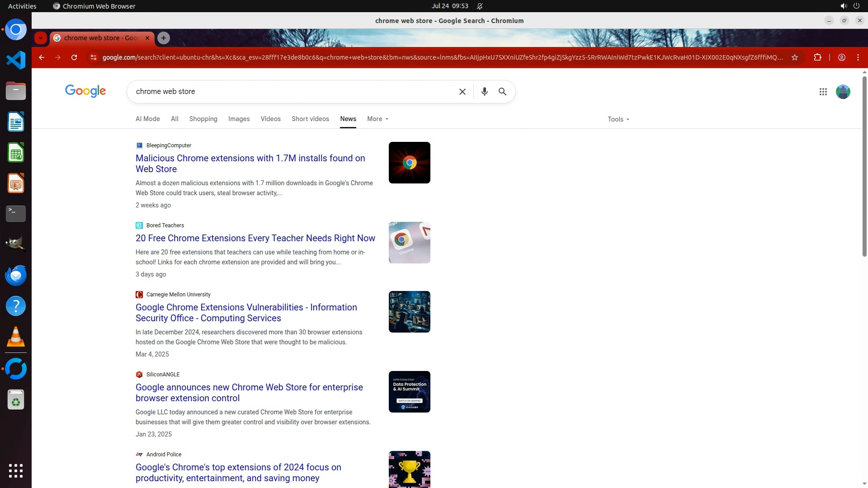Viewport: 868px width, 488px height.
Task: Open the Tools dropdown
Action: 618,119
